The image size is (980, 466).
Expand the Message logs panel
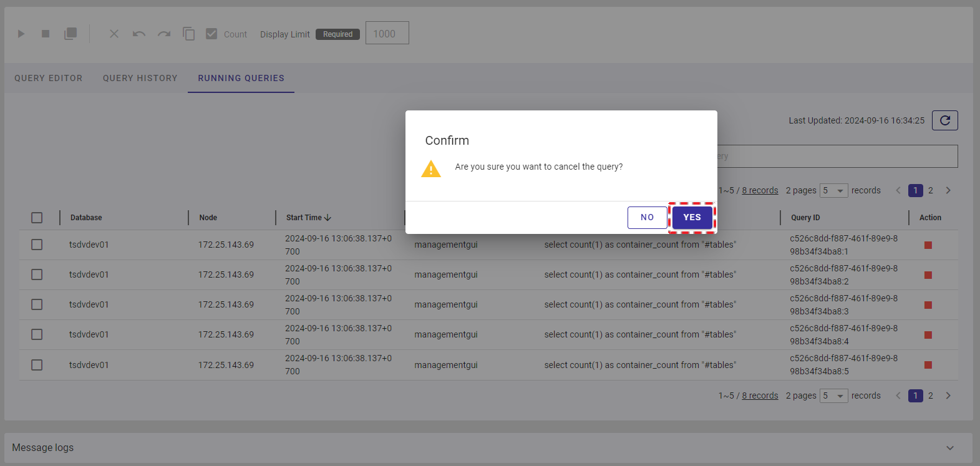[x=949, y=448]
